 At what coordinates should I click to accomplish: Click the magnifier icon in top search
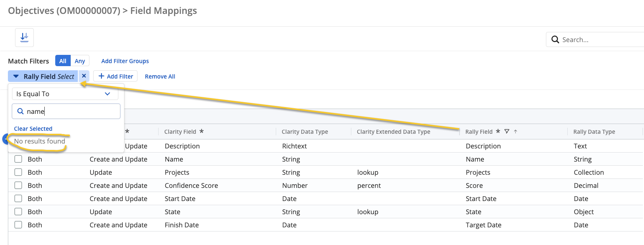tap(555, 39)
